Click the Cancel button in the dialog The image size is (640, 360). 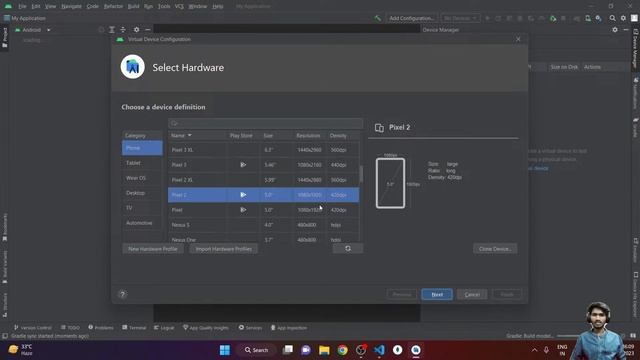pyautogui.click(x=472, y=294)
